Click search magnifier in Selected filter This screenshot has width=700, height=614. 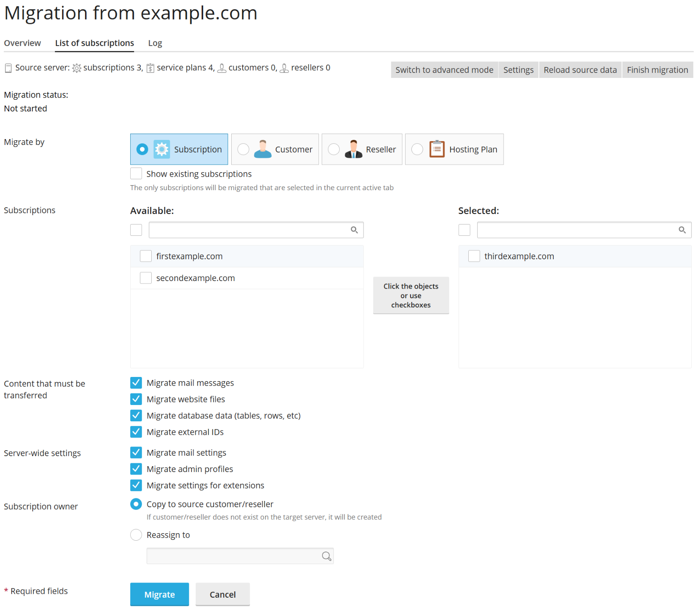[x=682, y=230]
